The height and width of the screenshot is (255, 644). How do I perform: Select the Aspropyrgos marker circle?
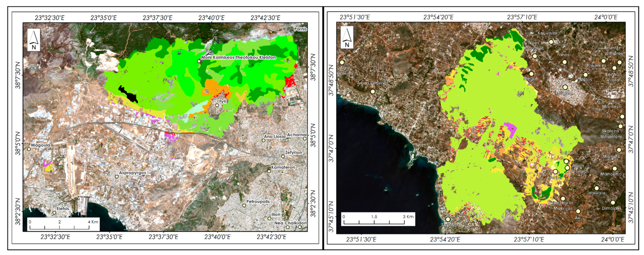(x=117, y=177)
